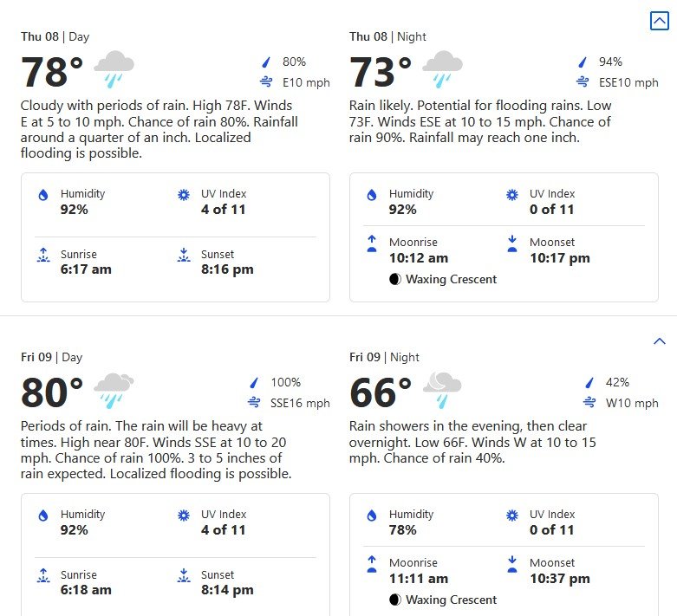Click the Thu 08 Day humidity droplet icon
Viewport: 677px width, 616px height.
[x=43, y=195]
